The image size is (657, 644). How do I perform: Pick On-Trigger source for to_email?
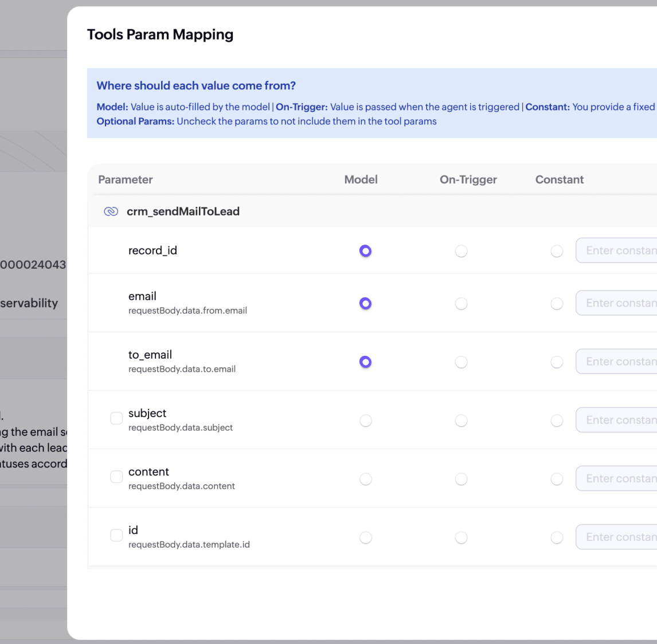(461, 362)
